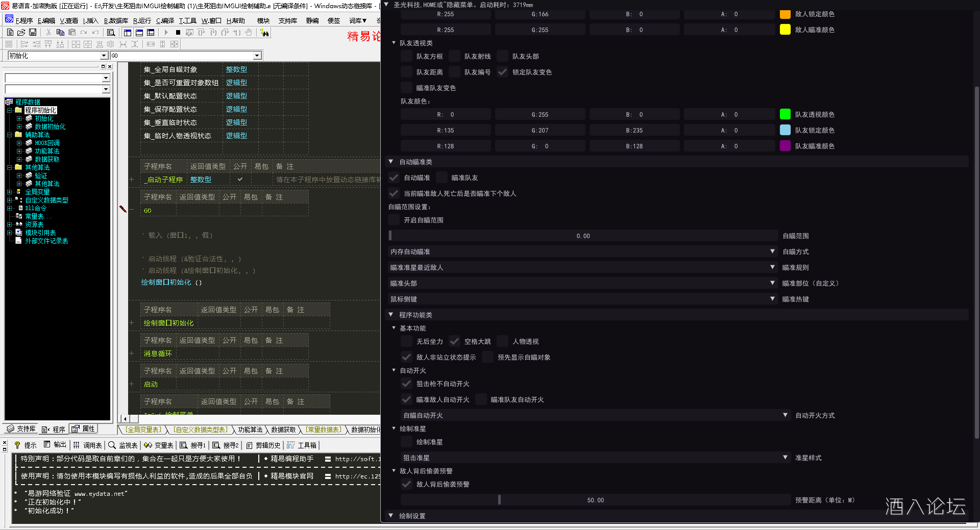Open the 提示 hint tab with question icon
Image resolution: width=980 pixels, height=530 pixels.
tap(25, 445)
